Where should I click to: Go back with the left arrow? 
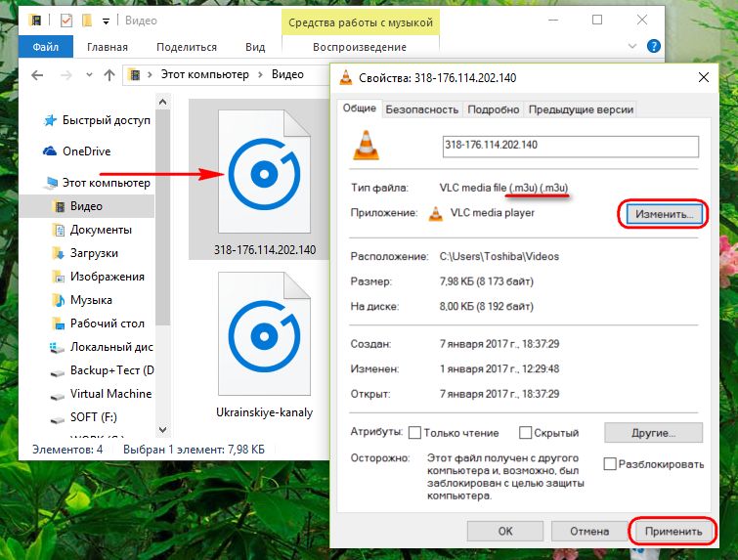click(37, 75)
